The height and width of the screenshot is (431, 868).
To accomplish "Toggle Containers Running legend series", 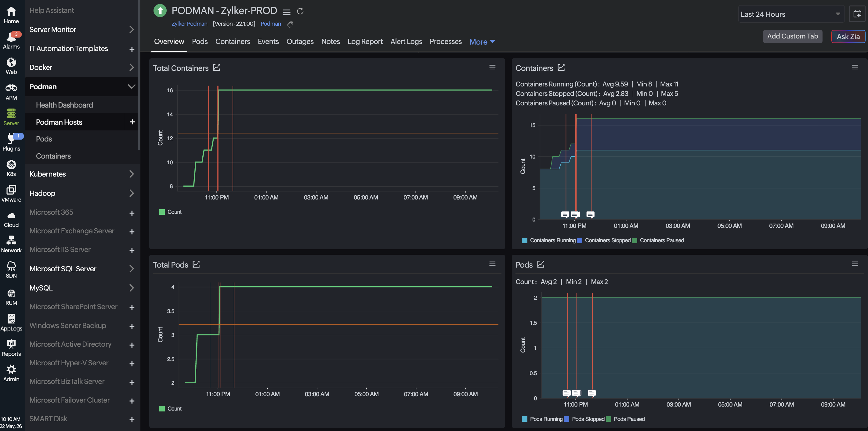I will click(548, 240).
